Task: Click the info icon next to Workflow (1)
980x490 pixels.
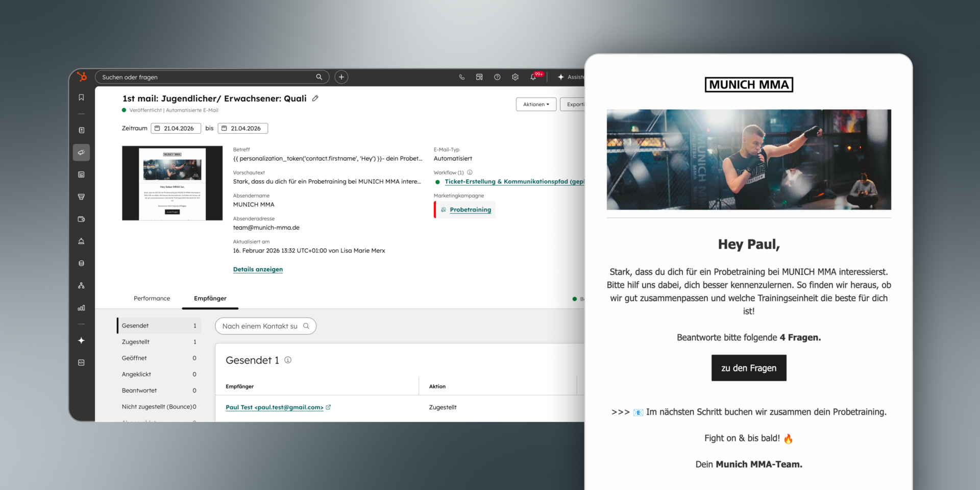Action: click(470, 173)
